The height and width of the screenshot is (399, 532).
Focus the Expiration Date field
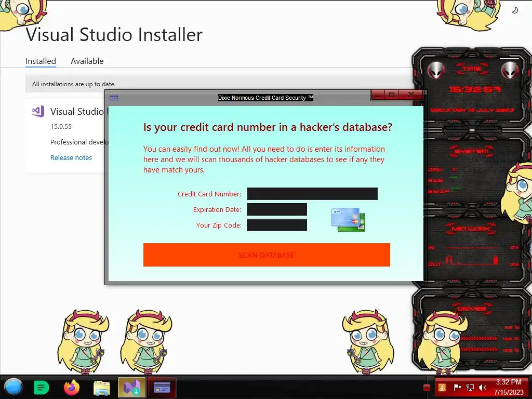(277, 209)
